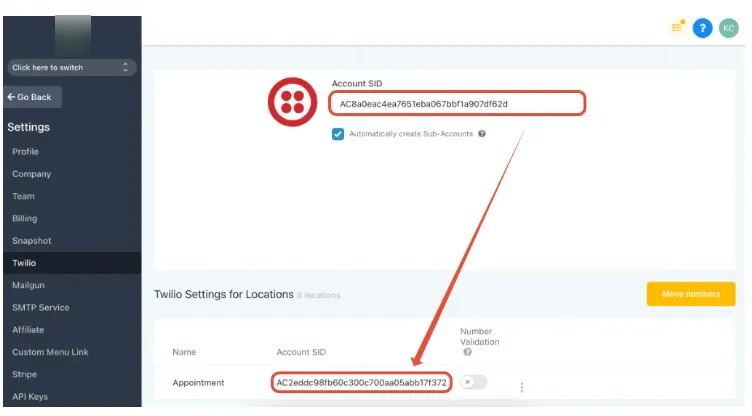Open the KC user avatar menu
The height and width of the screenshot is (416, 752).
coord(728,28)
